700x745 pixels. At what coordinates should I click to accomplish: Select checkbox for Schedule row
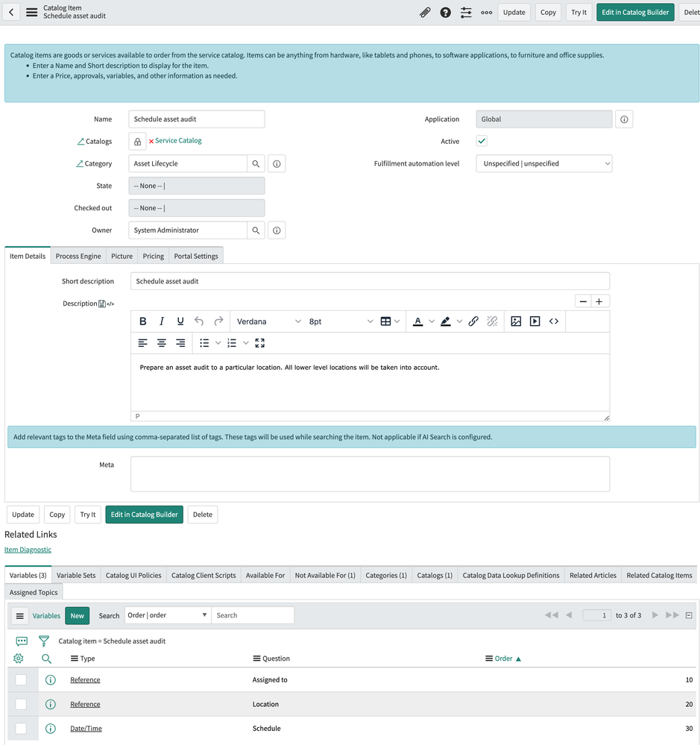click(x=21, y=729)
